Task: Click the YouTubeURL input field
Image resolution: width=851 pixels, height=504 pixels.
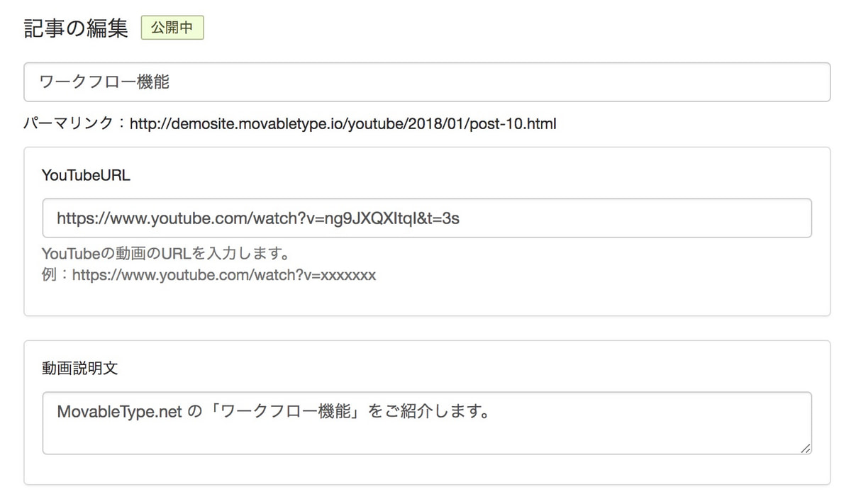Action: click(427, 218)
